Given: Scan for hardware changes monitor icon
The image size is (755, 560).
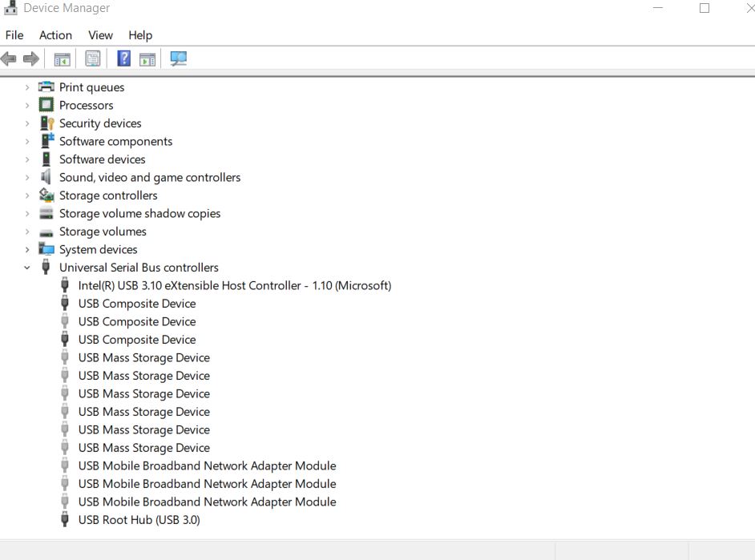Looking at the screenshot, I should (179, 58).
